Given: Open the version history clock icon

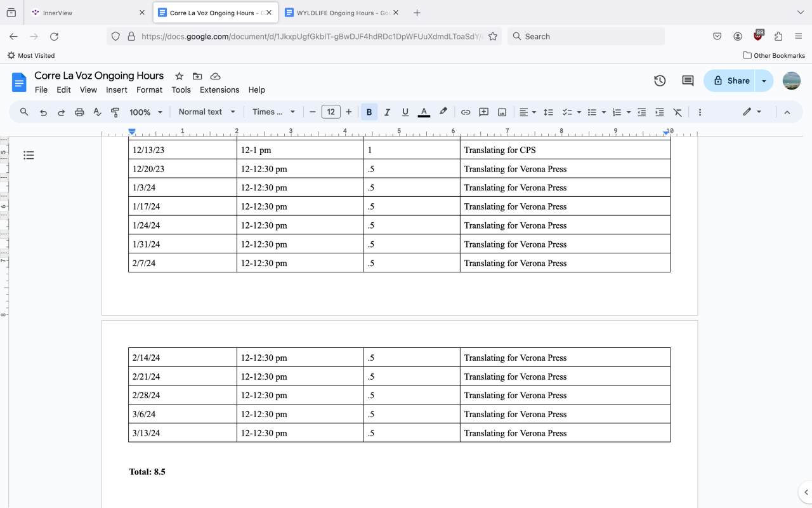Looking at the screenshot, I should 660,81.
